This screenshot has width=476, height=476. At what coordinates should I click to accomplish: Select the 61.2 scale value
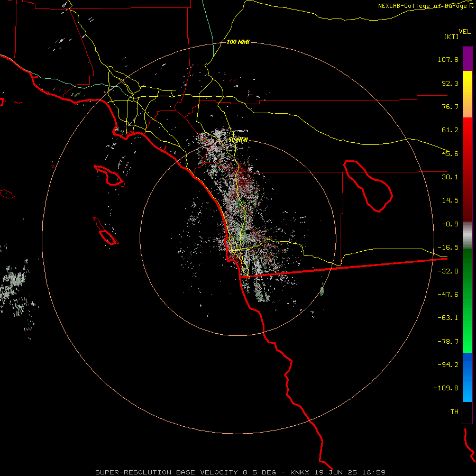click(x=450, y=130)
